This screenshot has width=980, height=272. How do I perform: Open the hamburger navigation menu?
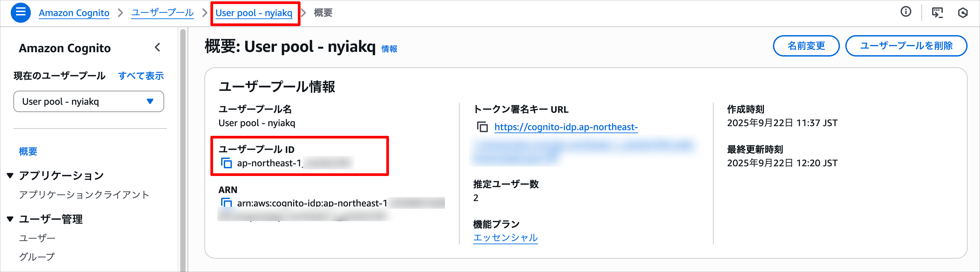coord(20,12)
